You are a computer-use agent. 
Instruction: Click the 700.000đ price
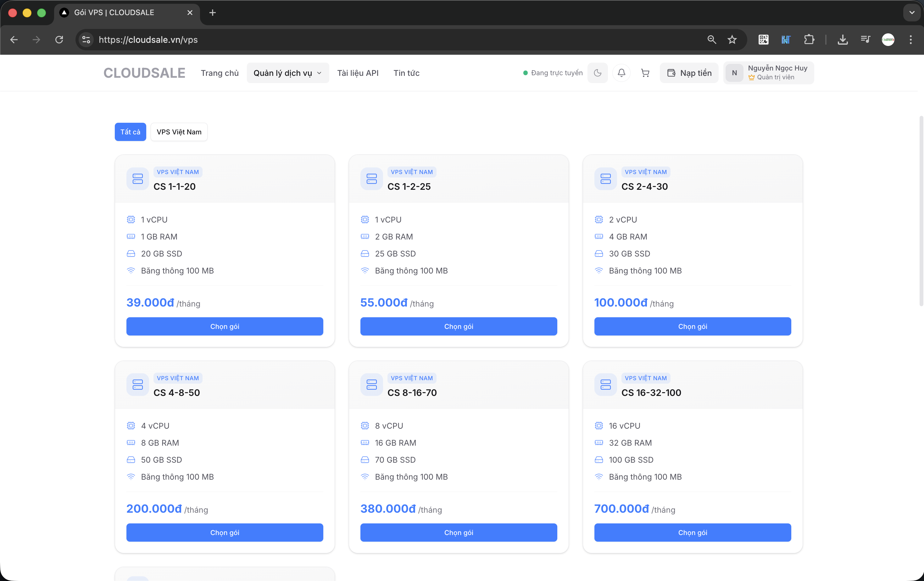click(622, 509)
